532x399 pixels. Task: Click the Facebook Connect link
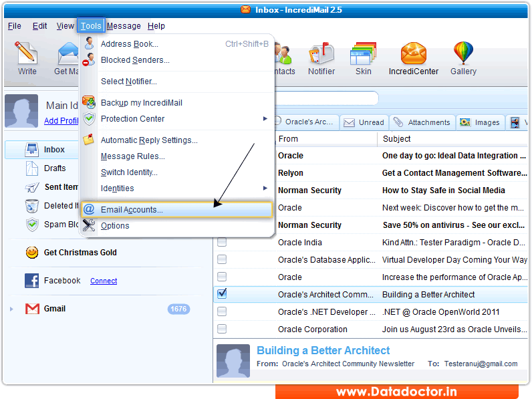point(104,281)
